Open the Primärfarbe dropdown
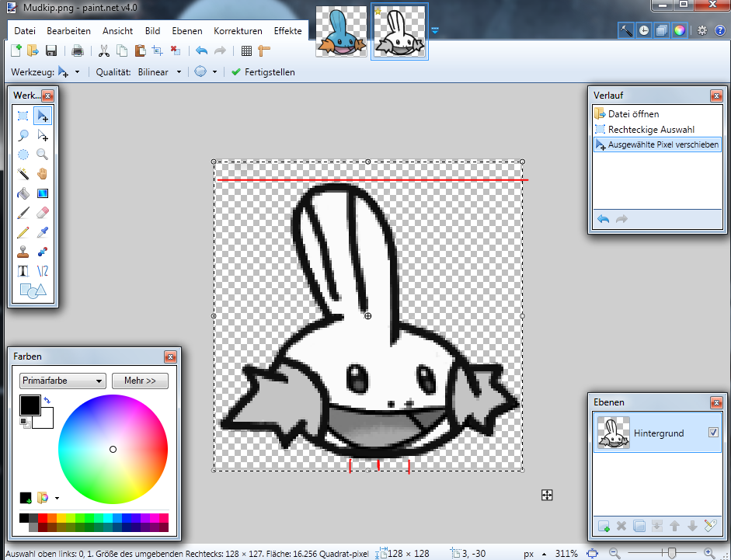Viewport: 731px width, 560px height. point(62,381)
